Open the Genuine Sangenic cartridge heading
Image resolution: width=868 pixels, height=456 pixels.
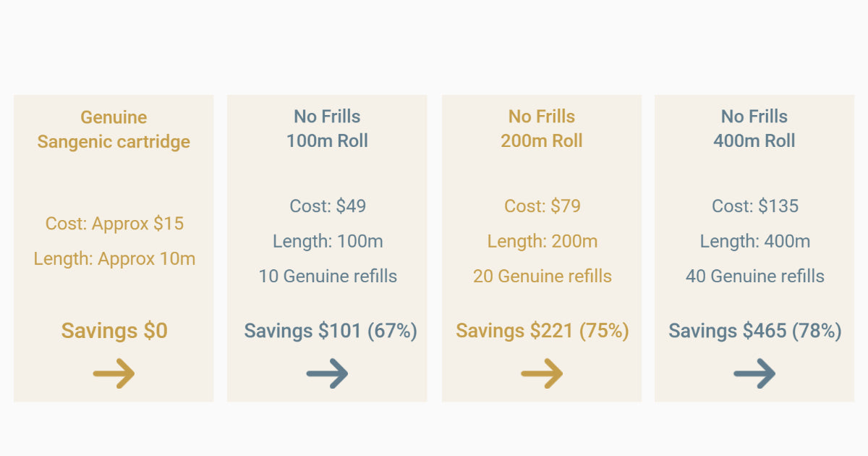coord(114,129)
